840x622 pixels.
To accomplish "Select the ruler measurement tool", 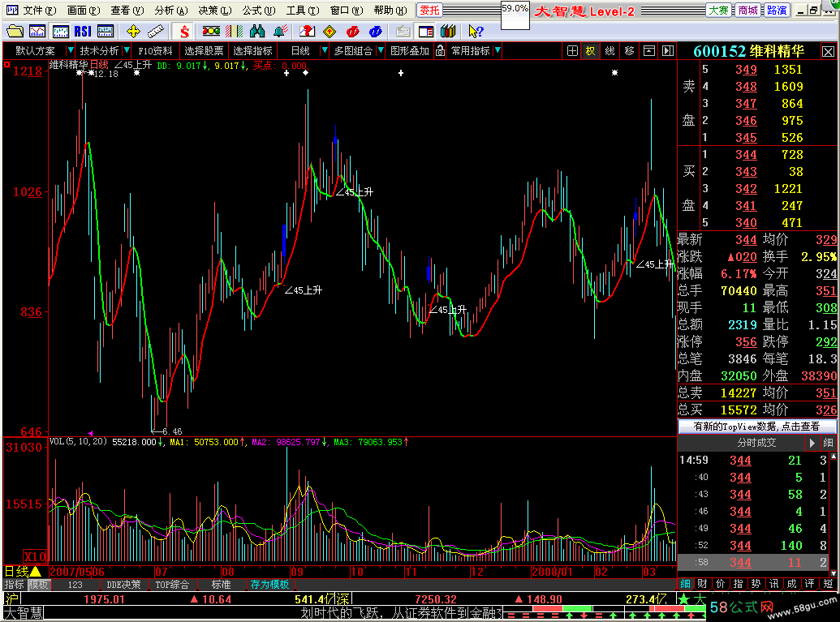I will point(155,32).
